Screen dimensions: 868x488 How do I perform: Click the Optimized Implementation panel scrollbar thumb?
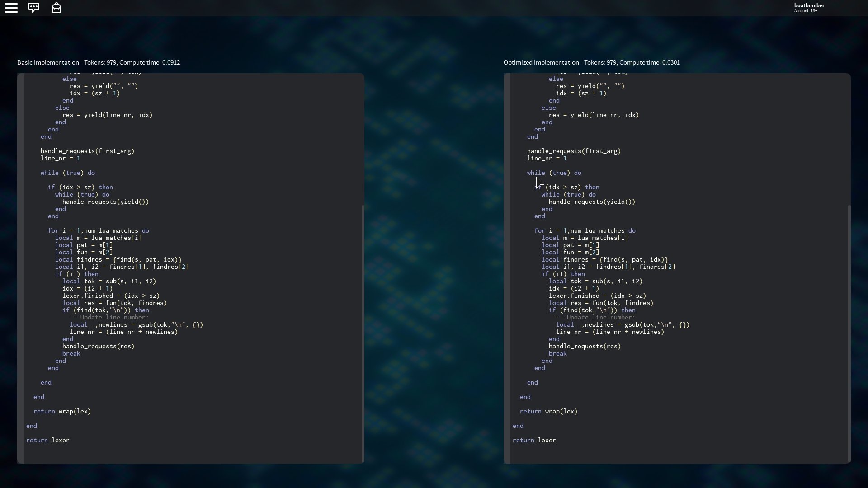[x=849, y=333]
